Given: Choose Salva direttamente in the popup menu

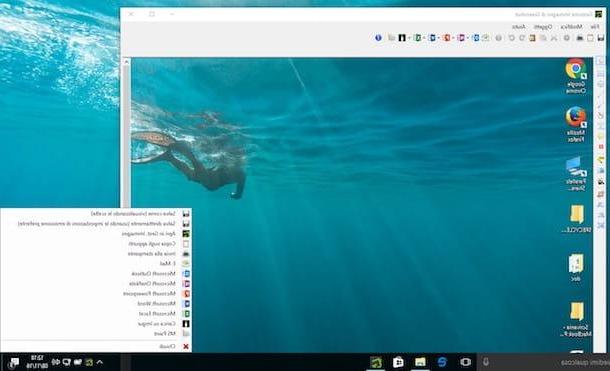Looking at the screenshot, I should (x=96, y=224).
